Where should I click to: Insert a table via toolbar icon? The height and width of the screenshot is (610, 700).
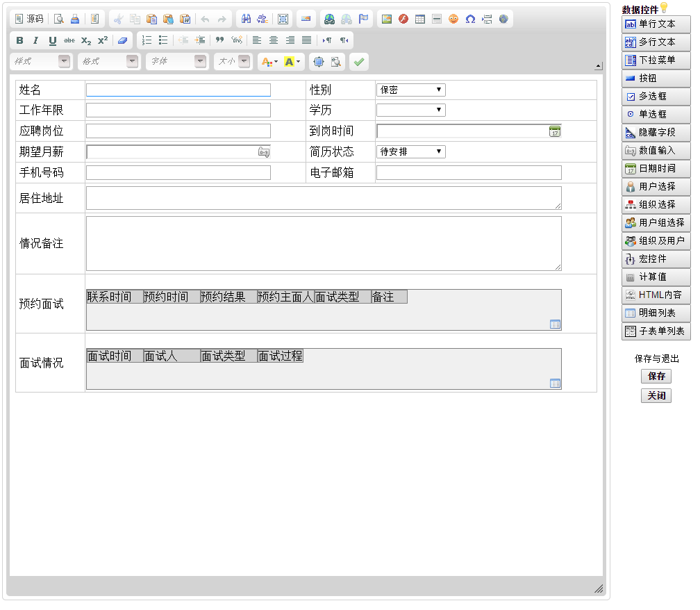click(x=420, y=19)
